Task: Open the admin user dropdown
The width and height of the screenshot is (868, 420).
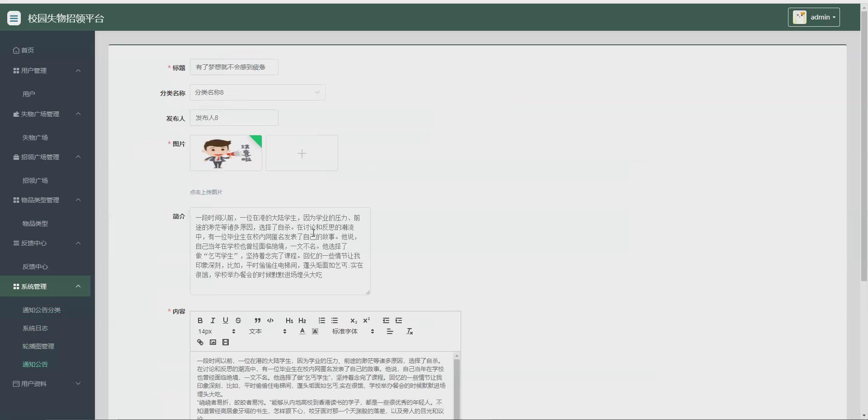Action: 814,17
